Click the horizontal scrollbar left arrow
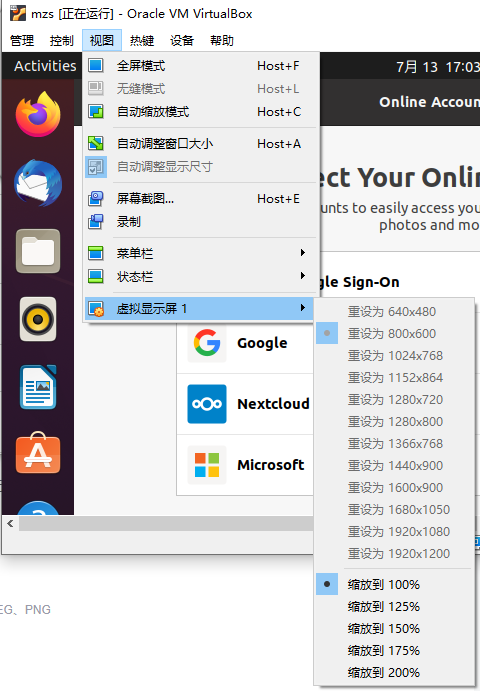 (10, 524)
